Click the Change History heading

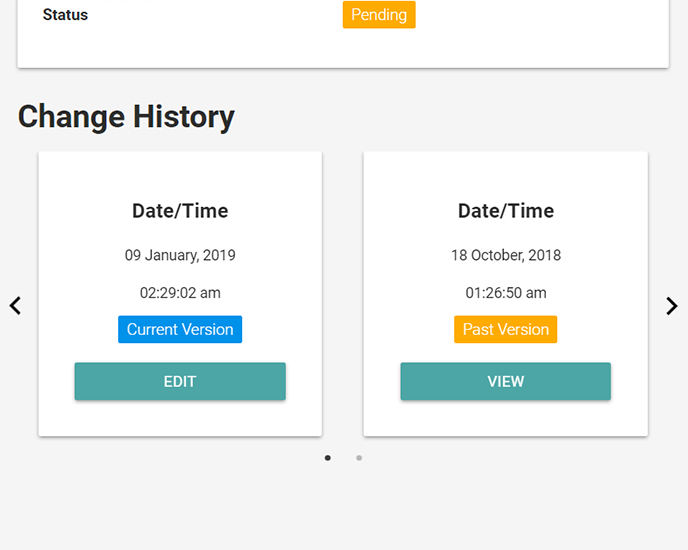pos(126,117)
